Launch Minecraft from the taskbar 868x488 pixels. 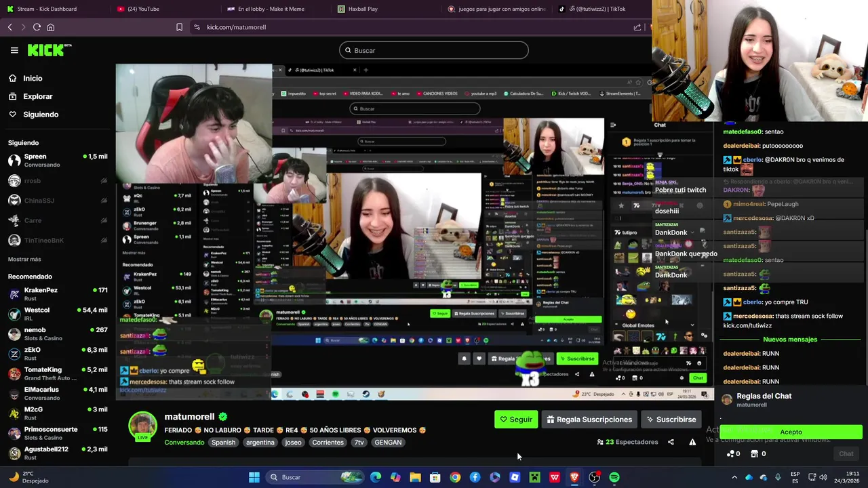[534, 477]
